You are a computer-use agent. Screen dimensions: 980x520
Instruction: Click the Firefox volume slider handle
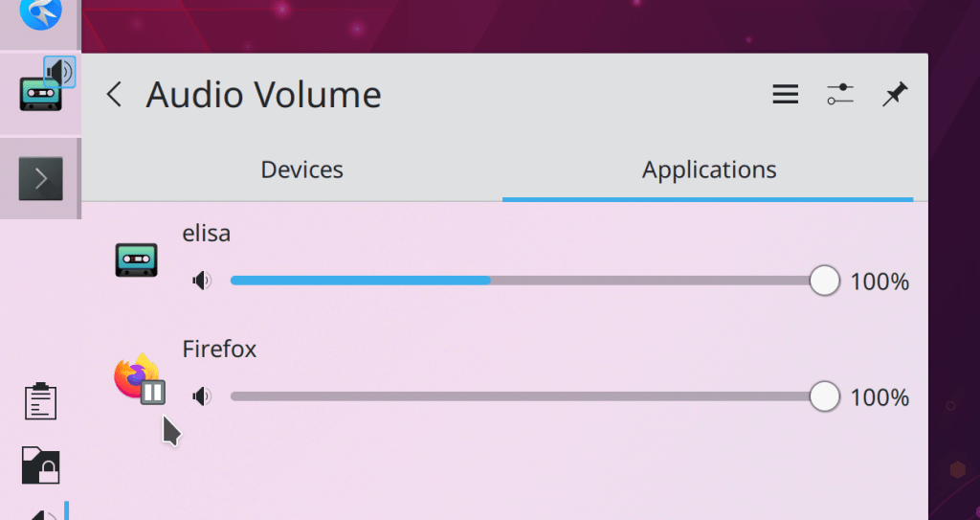(x=824, y=396)
